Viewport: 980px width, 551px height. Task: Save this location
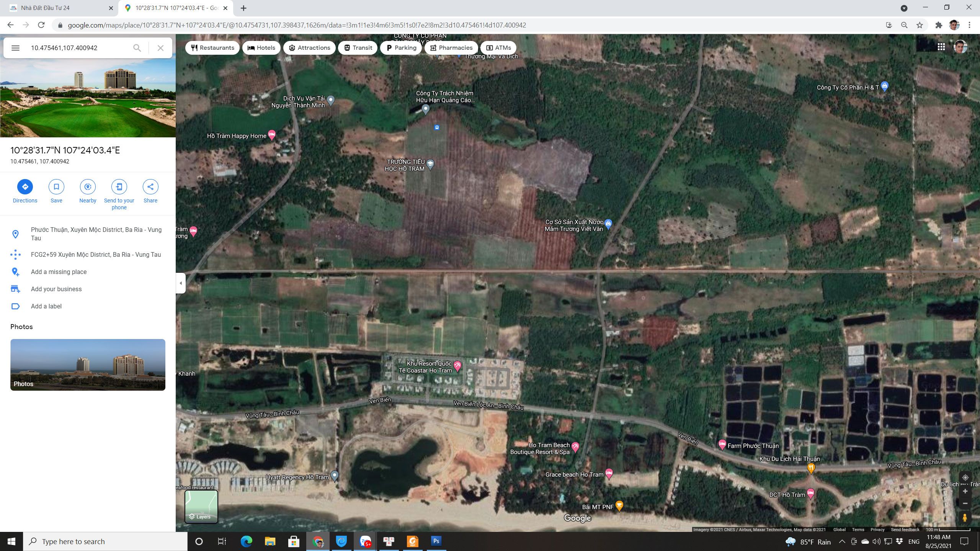pyautogui.click(x=56, y=191)
